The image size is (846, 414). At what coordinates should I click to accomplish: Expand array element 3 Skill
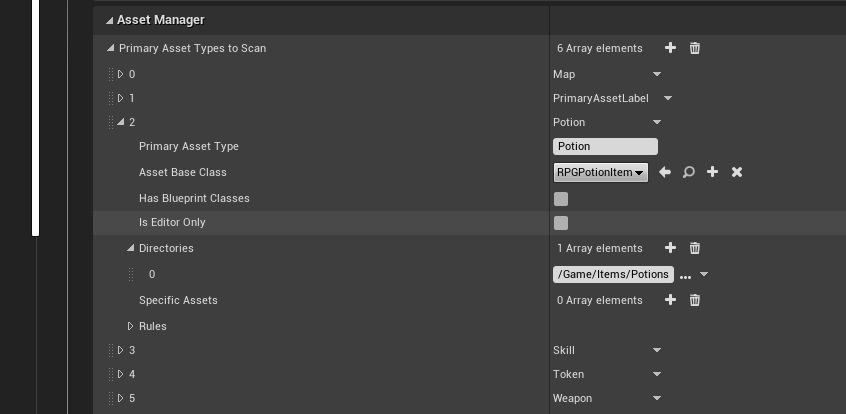(x=120, y=350)
